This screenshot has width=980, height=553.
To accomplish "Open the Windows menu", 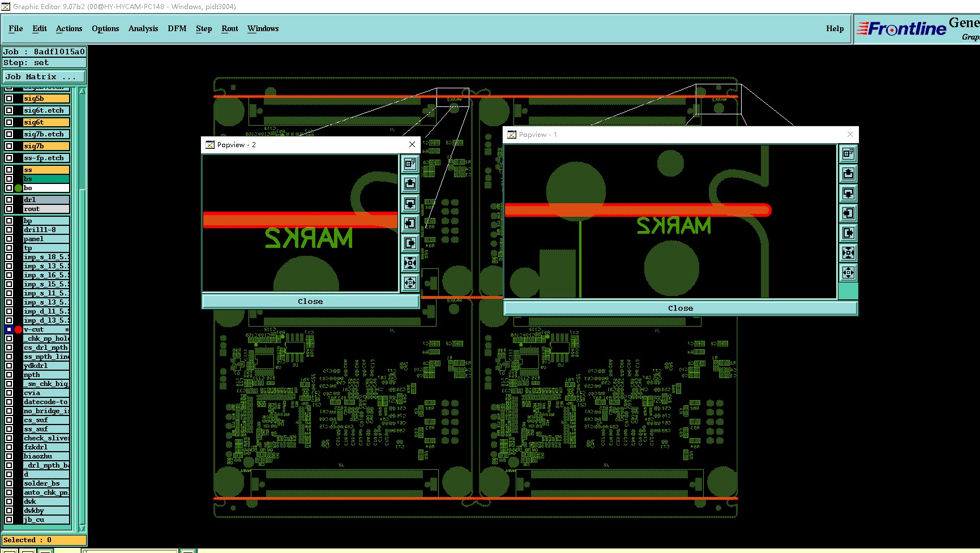I will coord(263,28).
